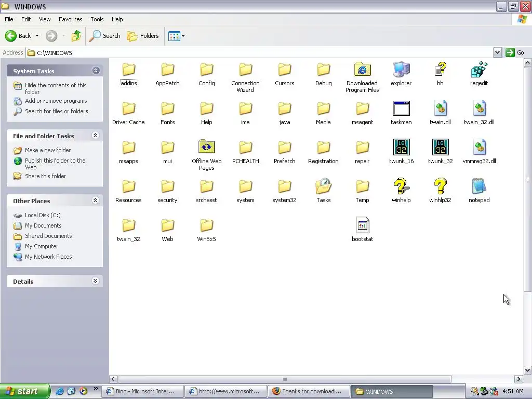Open My Documents in Other Places
This screenshot has width=532, height=399.
(x=43, y=225)
